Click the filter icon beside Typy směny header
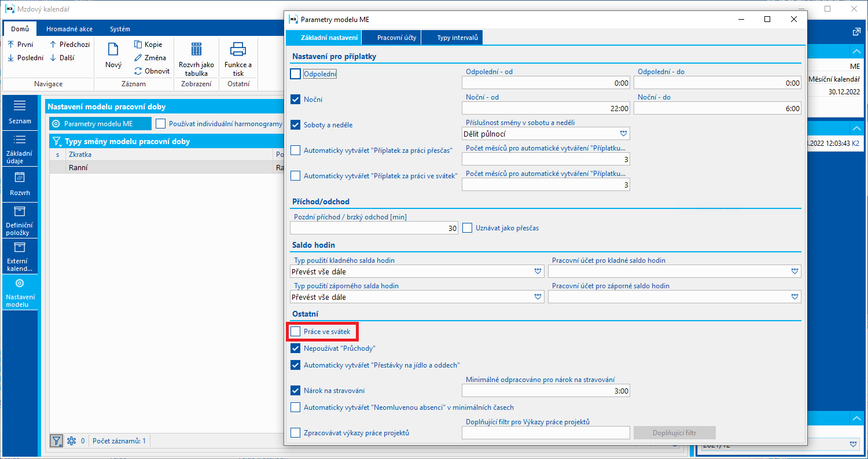868x459 pixels. (x=57, y=141)
